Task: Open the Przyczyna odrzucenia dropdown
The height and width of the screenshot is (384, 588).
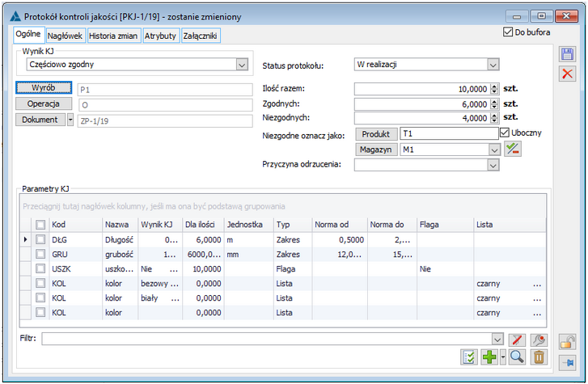Action: click(493, 165)
